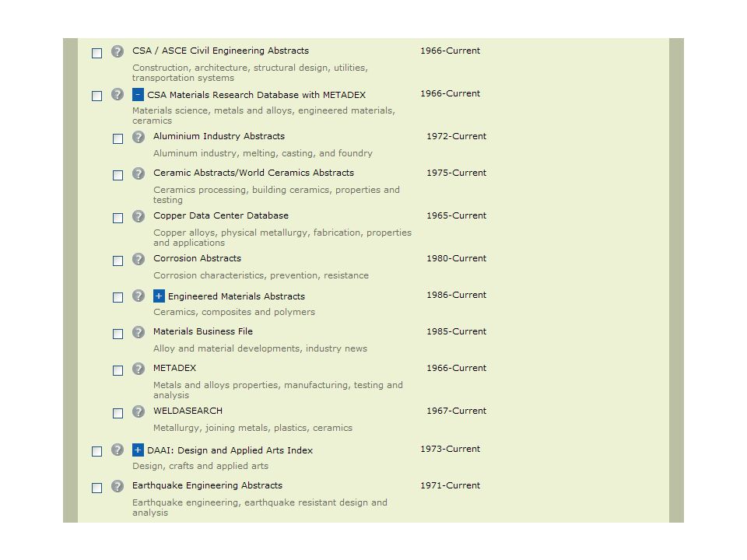Screen dimensions: 747x560
Task: Click the 1967-Current coverage text
Action: (457, 411)
